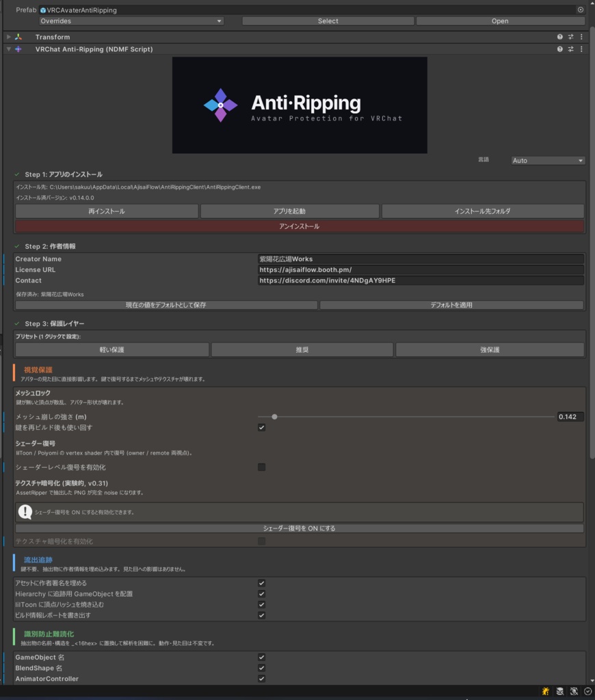The width and height of the screenshot is (595, 700).
Task: Click the Step 3: 保護レイヤー heading
Action: [55, 323]
